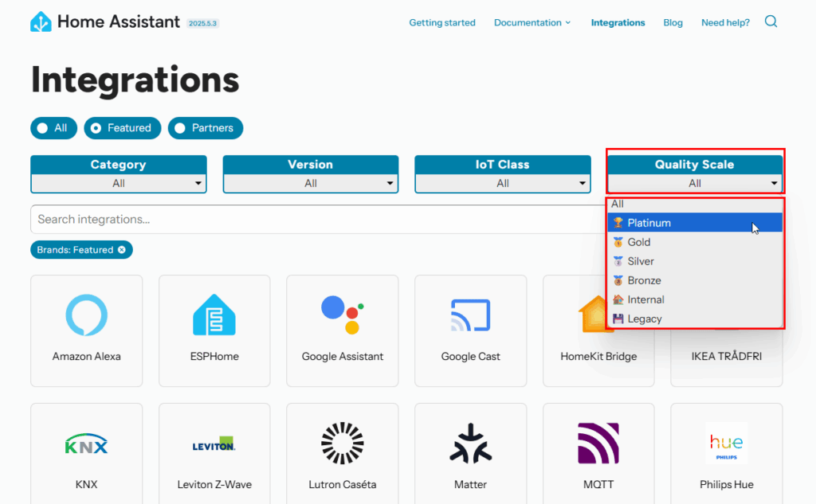Open the Google Cast integration

pos(470,331)
